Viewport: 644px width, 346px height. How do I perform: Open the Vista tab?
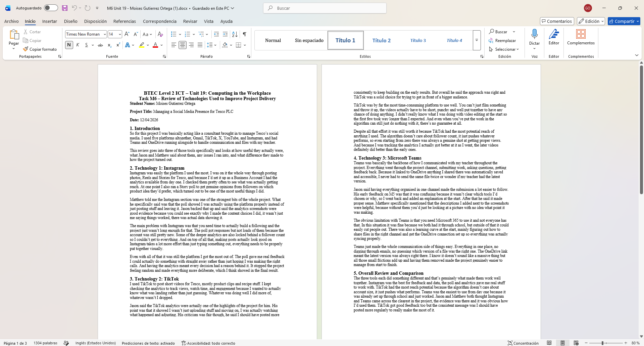[x=208, y=21]
